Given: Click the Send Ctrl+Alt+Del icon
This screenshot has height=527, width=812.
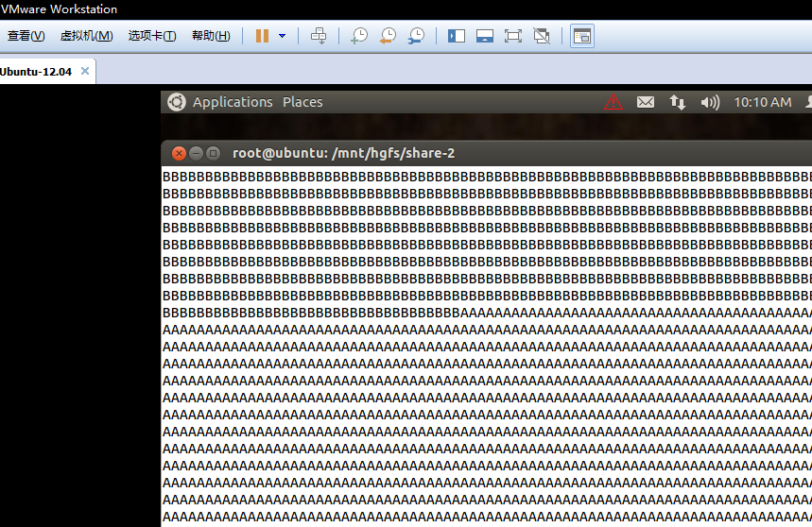Looking at the screenshot, I should click(319, 36).
